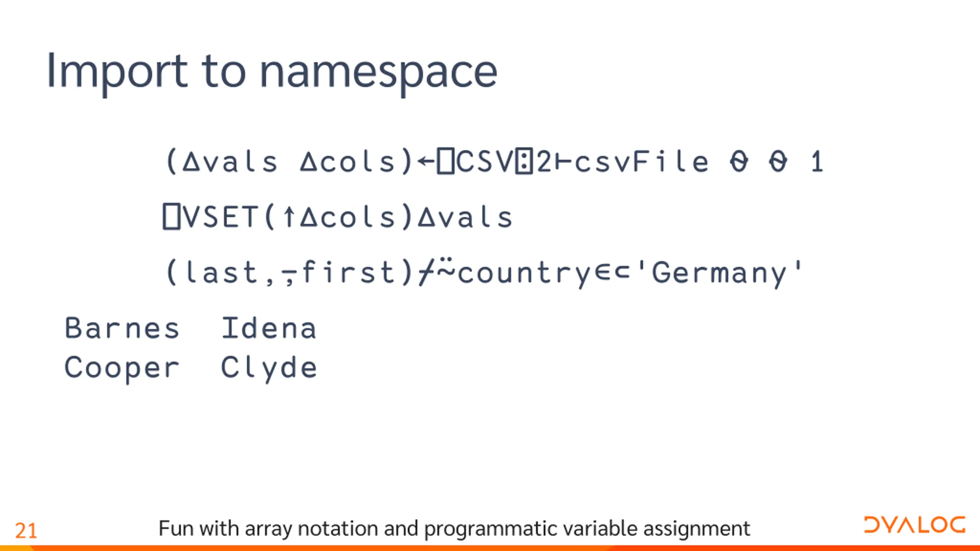Click the code line containing 'Germany'
The image size is (980, 551).
tap(484, 272)
